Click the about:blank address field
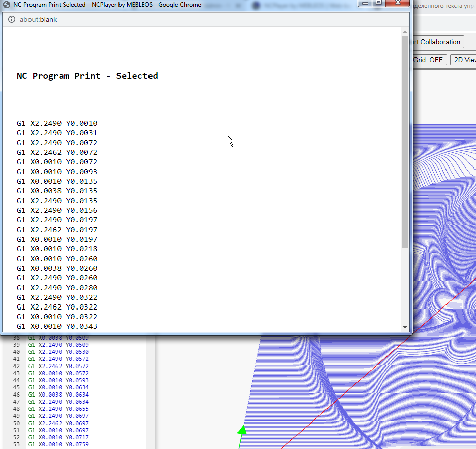Image resolution: width=476 pixels, height=449 pixels. 206,19
